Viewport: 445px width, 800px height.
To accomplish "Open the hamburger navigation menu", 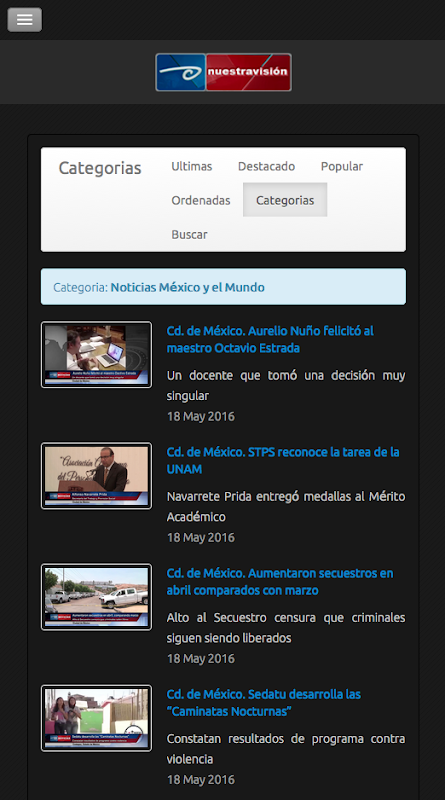I will tap(24, 20).
